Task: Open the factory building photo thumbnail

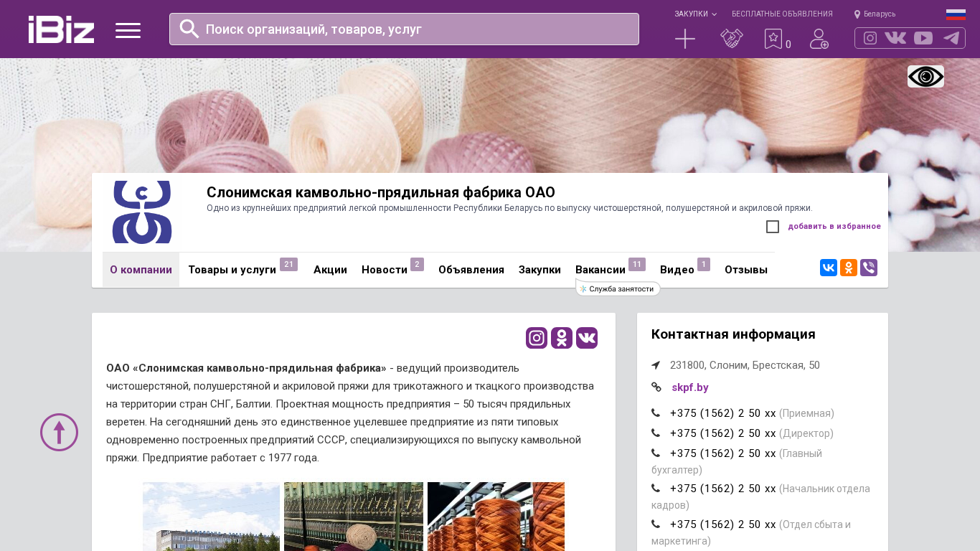Action: click(x=211, y=517)
